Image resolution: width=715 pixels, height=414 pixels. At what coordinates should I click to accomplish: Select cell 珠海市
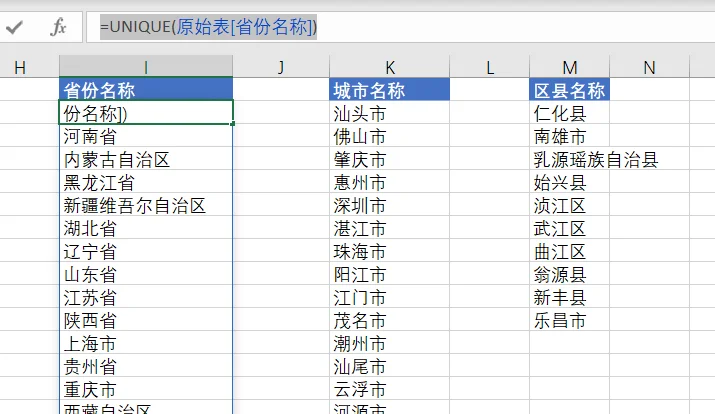point(389,250)
